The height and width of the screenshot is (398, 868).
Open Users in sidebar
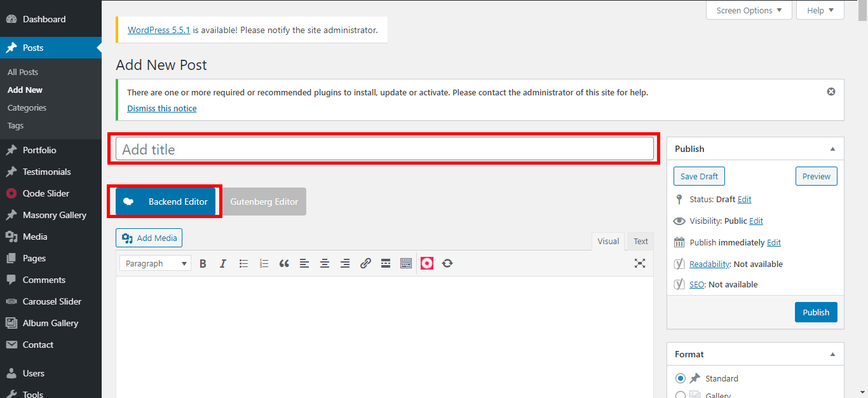pos(51,373)
